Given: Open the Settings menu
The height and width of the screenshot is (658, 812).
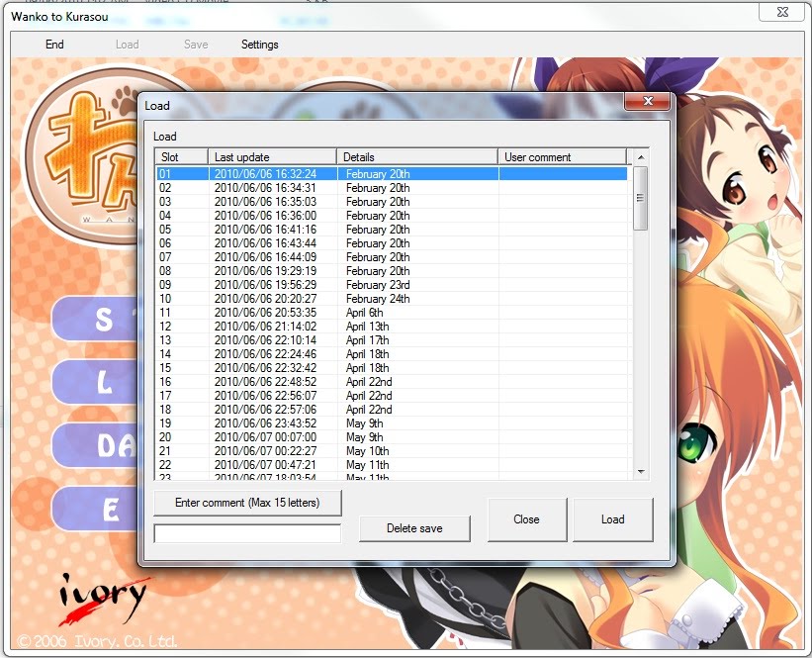Looking at the screenshot, I should [x=259, y=45].
